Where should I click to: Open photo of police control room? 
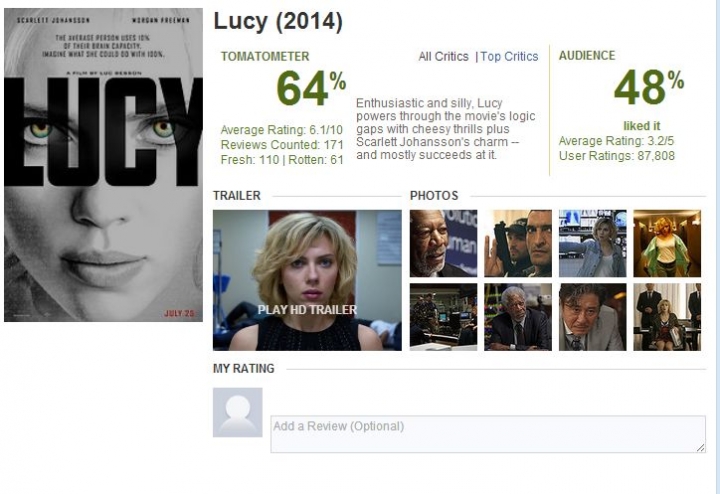[444, 317]
